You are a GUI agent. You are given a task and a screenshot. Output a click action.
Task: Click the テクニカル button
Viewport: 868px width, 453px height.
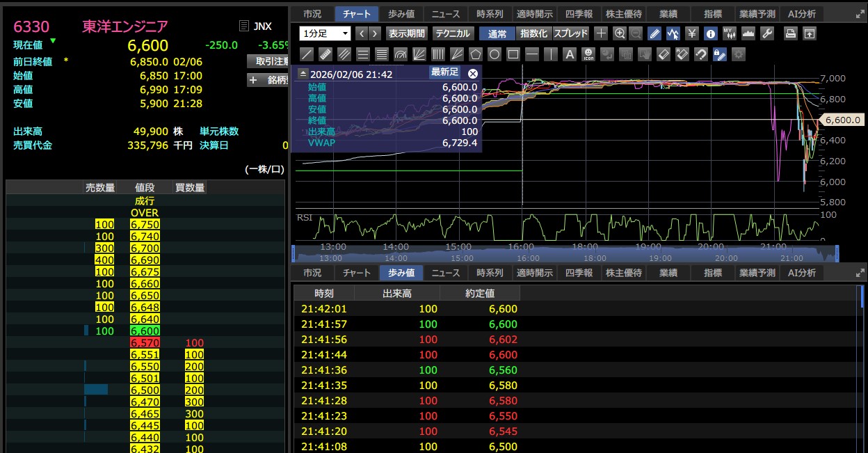click(453, 33)
